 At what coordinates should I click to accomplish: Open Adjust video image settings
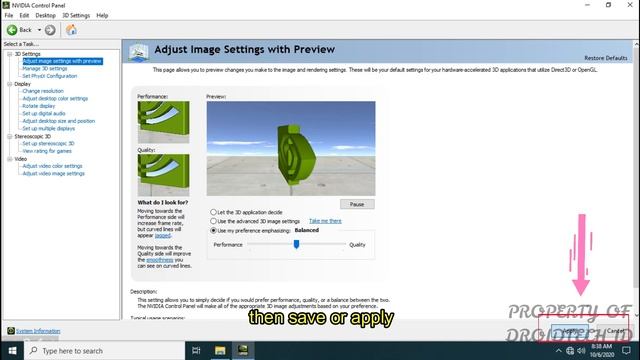tap(53, 173)
